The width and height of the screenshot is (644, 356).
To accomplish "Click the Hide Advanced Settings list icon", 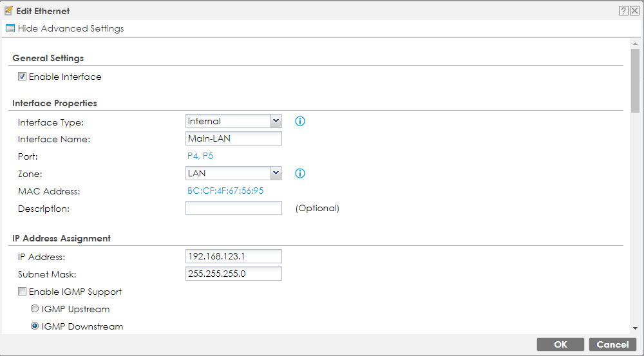I will click(10, 28).
